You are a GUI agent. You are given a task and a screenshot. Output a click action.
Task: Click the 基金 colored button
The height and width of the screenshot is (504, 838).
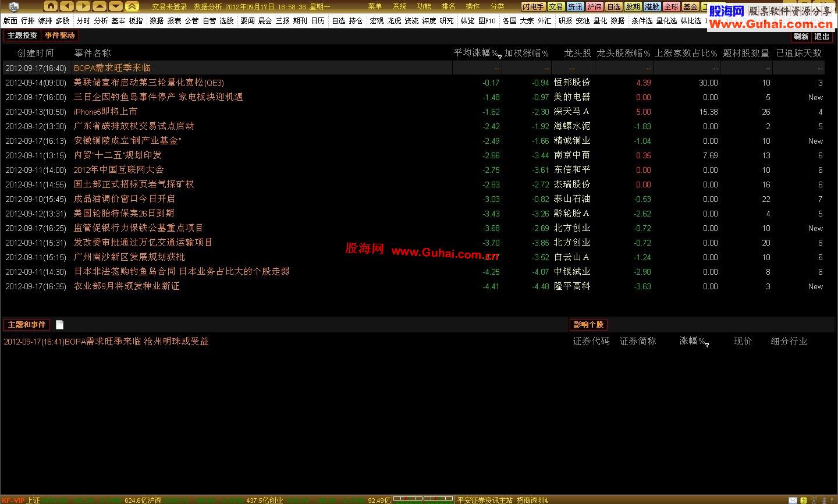pos(690,6)
